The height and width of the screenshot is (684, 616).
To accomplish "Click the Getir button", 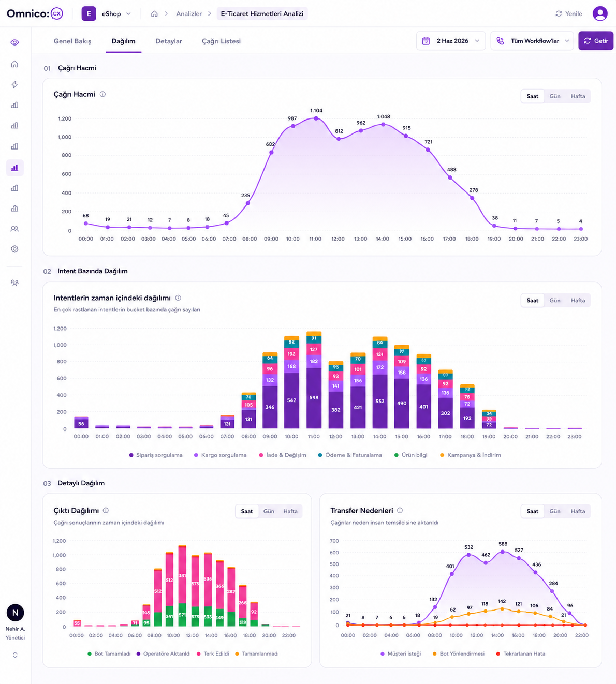I will [x=596, y=41].
